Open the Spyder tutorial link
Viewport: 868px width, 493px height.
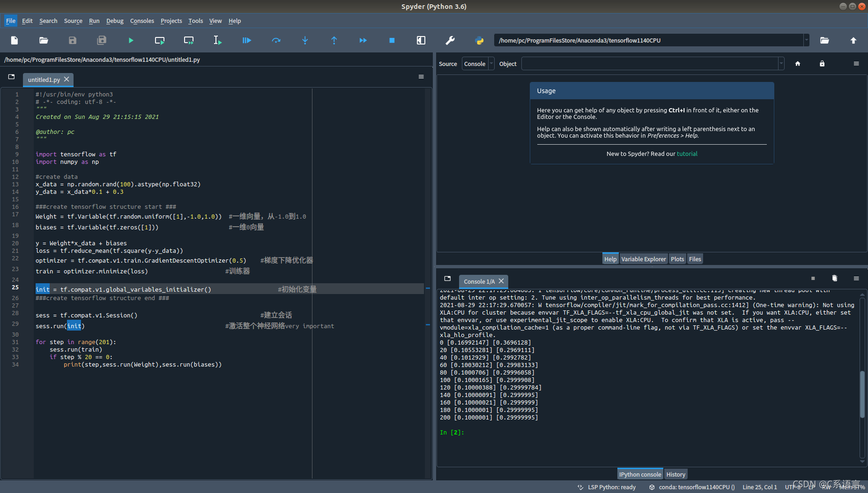click(x=687, y=154)
